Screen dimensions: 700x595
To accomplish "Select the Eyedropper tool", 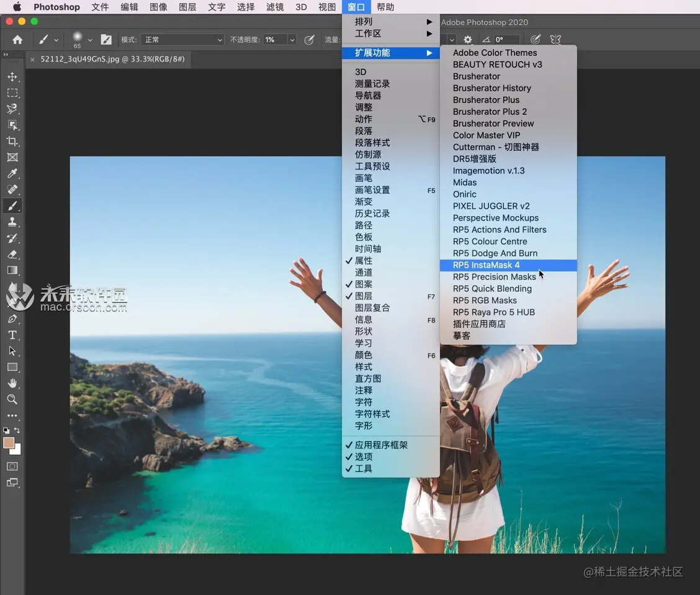I will pos(12,173).
